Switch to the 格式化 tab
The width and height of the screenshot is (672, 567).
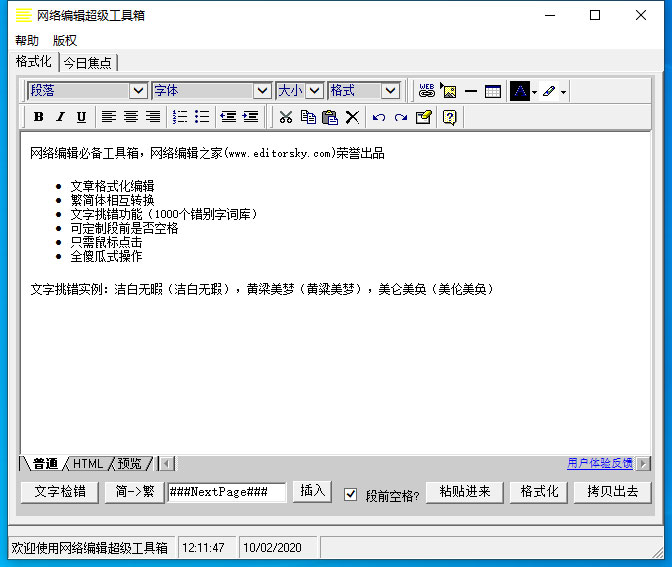pos(33,62)
